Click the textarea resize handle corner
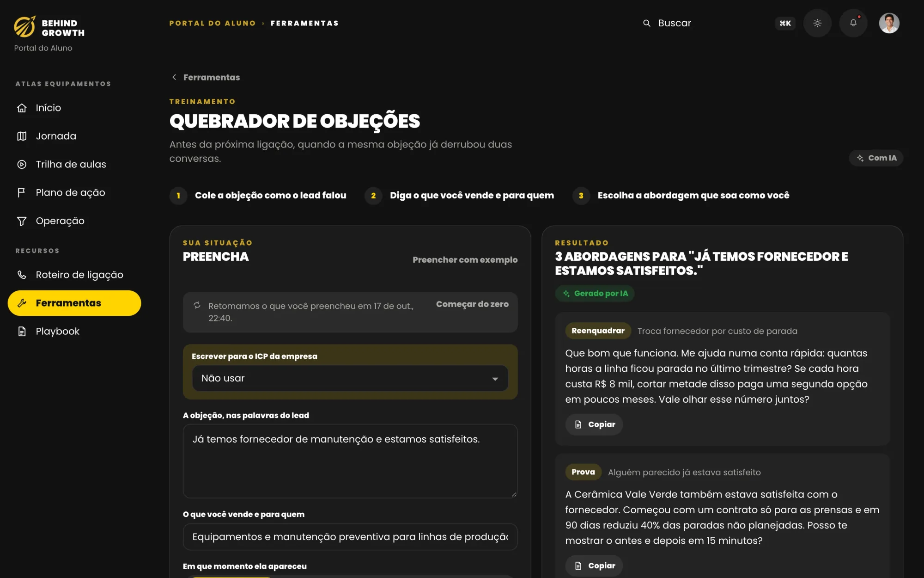Image resolution: width=924 pixels, height=578 pixels. point(514,494)
